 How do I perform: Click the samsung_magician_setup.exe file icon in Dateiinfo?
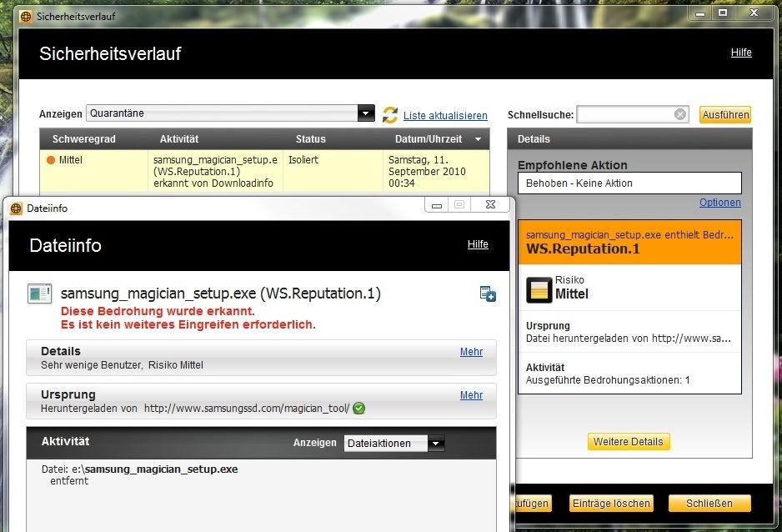[39, 294]
